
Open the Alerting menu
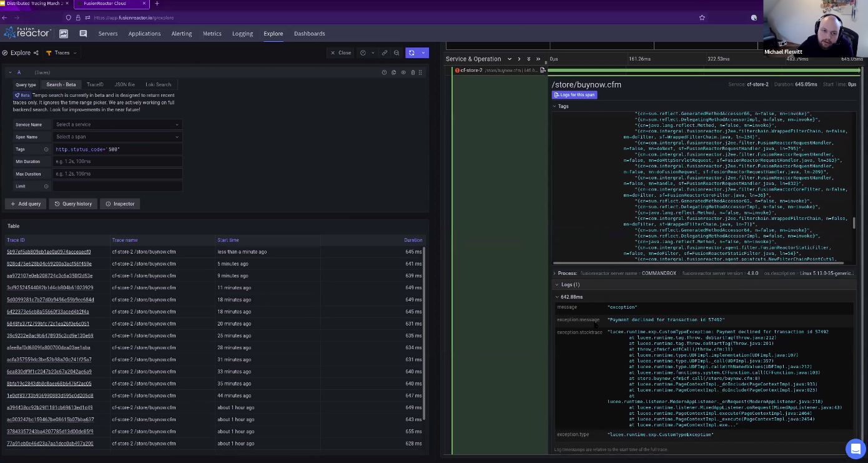tap(182, 34)
